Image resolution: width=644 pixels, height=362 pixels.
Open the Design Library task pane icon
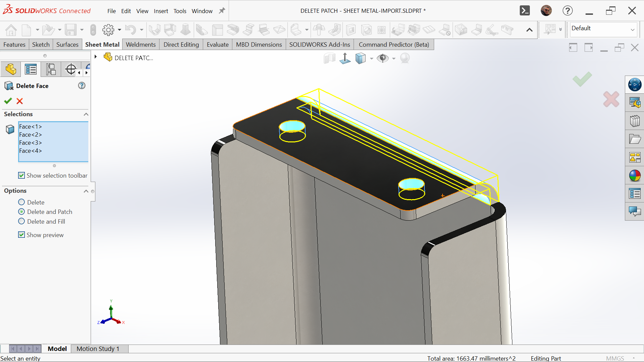coord(635,121)
